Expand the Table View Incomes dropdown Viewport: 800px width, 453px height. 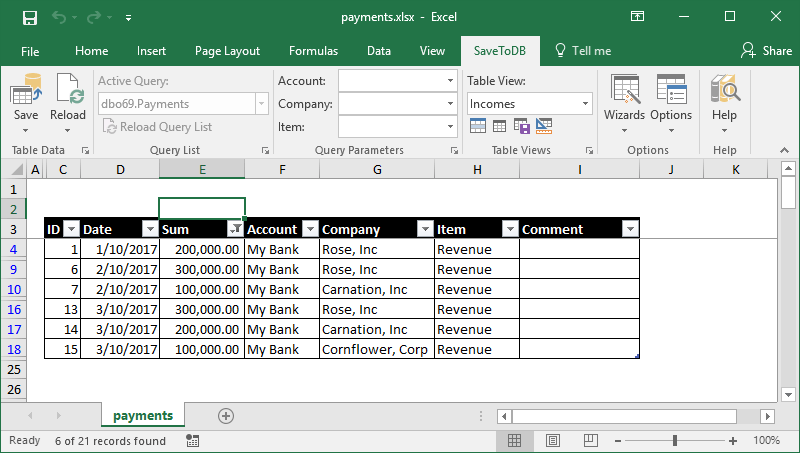[x=585, y=104]
